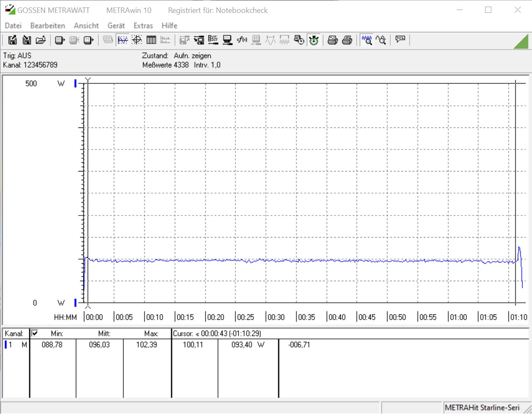Click the Kanal: 123456789 text
Viewport: 532px width, 414px height.
(30, 65)
